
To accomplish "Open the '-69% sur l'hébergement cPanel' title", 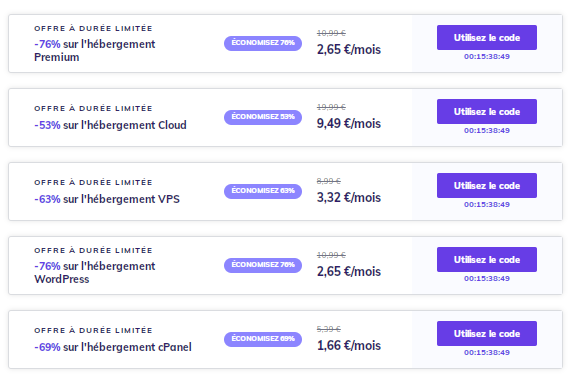I will click(113, 347).
